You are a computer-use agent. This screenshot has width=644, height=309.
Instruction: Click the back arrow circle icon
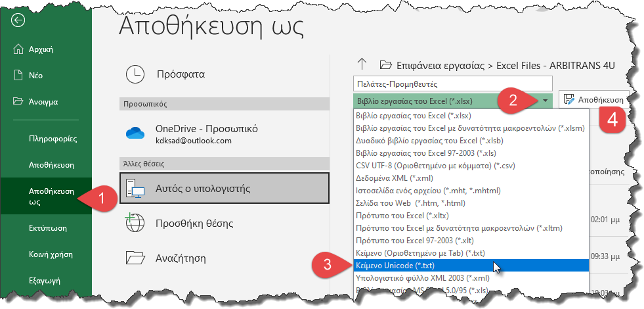tap(18, 20)
